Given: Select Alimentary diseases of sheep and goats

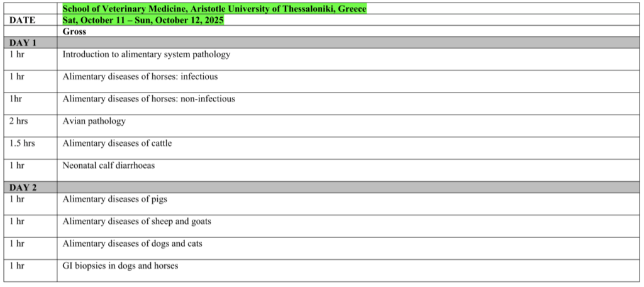Looking at the screenshot, I should (x=136, y=221).
